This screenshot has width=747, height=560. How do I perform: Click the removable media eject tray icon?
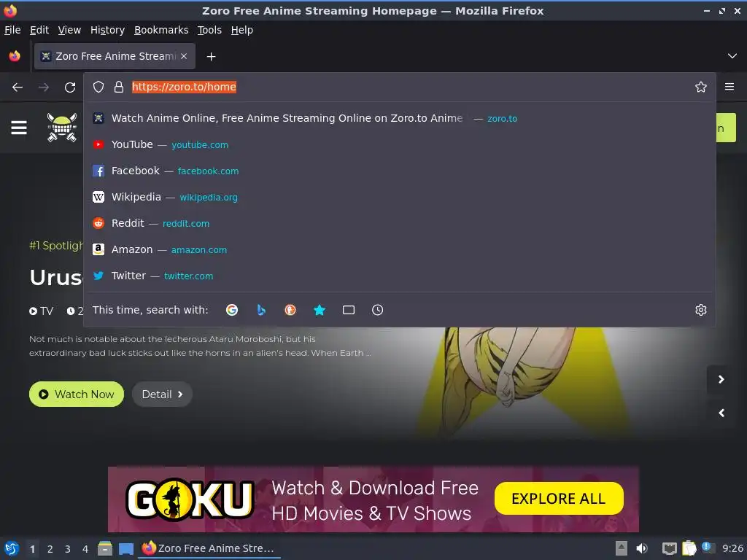pyautogui.click(x=622, y=548)
